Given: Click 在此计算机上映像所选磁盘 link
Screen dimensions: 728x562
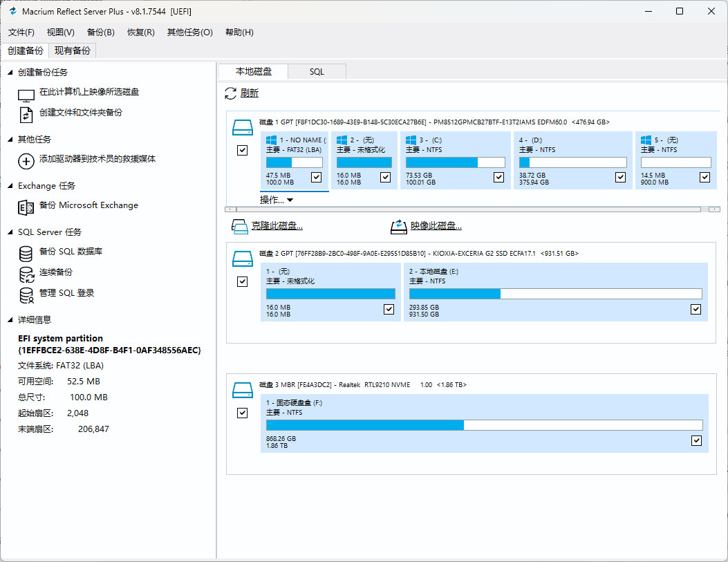Looking at the screenshot, I should point(89,92).
